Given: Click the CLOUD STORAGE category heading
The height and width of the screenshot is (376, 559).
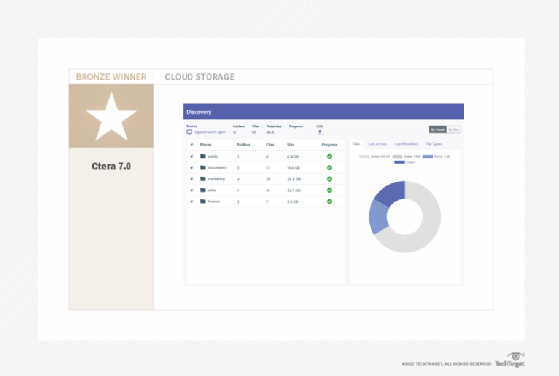Looking at the screenshot, I should [x=200, y=77].
